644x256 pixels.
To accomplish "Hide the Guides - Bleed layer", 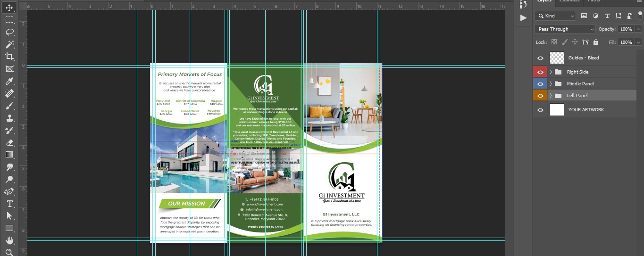I will 541,58.
